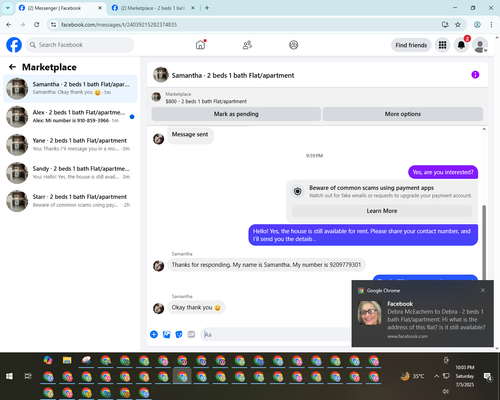
Task: Open the Friends icon in top nav
Action: [247, 45]
